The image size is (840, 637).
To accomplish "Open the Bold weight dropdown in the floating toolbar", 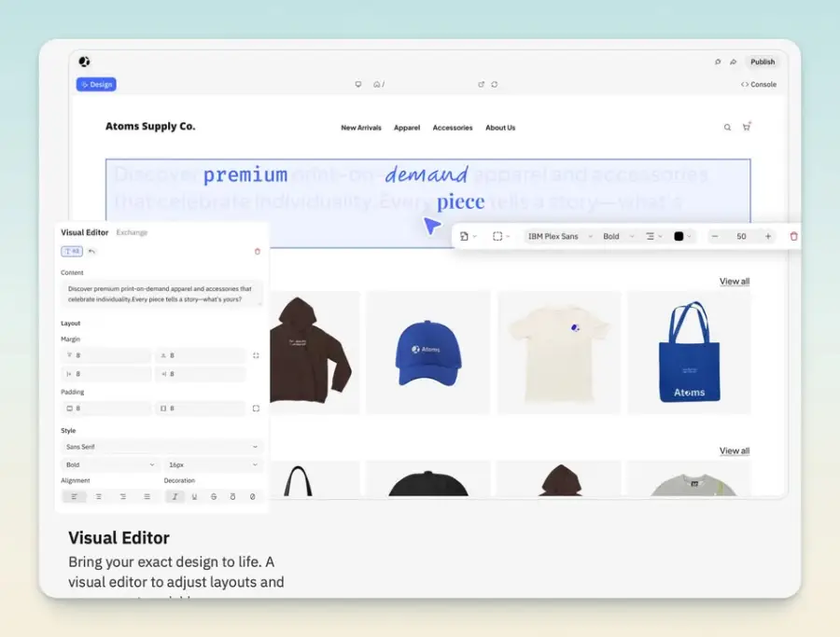I will click(x=618, y=236).
